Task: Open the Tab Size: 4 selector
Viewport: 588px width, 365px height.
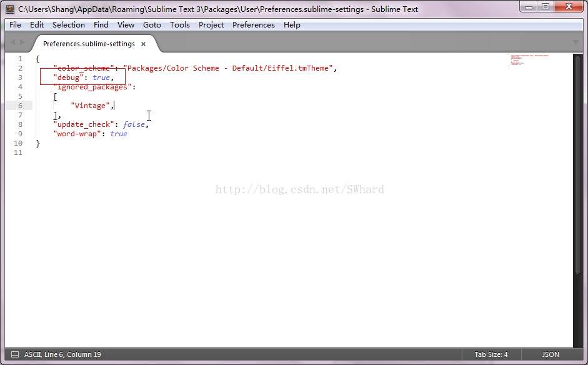Action: click(x=491, y=354)
